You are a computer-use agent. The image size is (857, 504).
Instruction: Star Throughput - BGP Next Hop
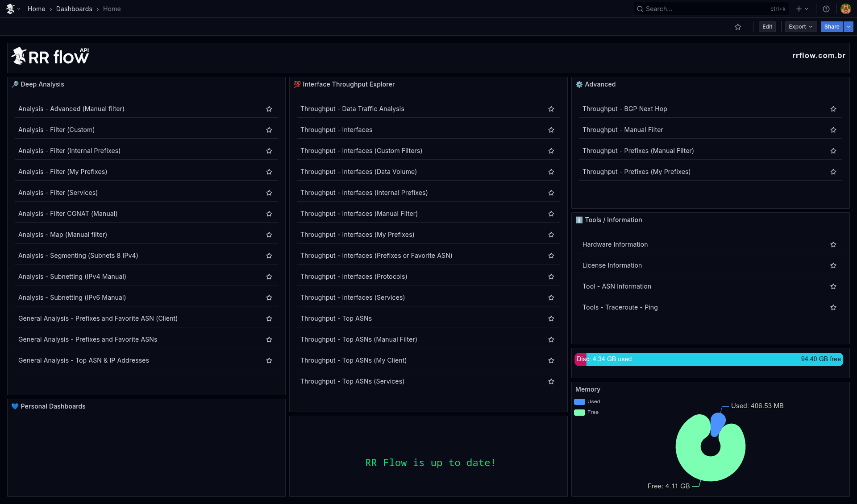pyautogui.click(x=833, y=109)
